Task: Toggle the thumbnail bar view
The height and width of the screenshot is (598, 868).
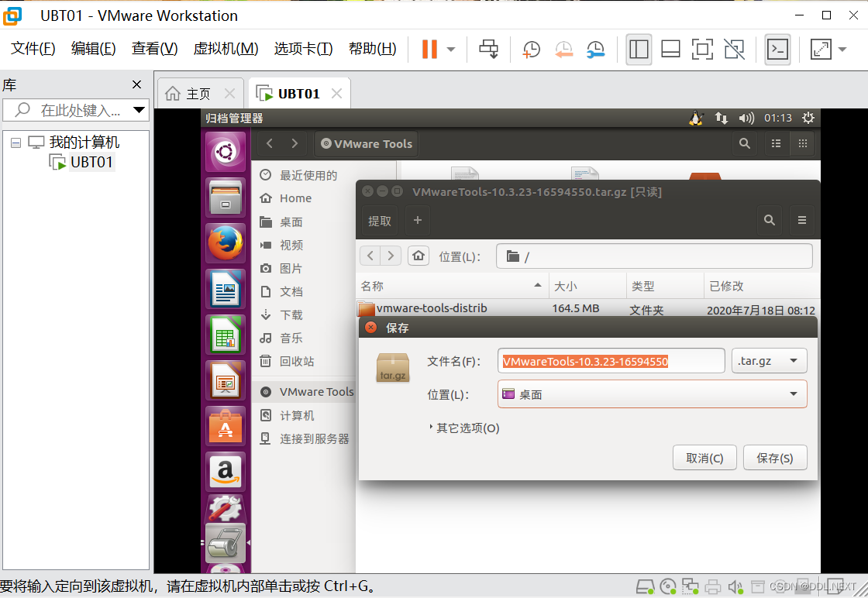Action: [x=670, y=50]
